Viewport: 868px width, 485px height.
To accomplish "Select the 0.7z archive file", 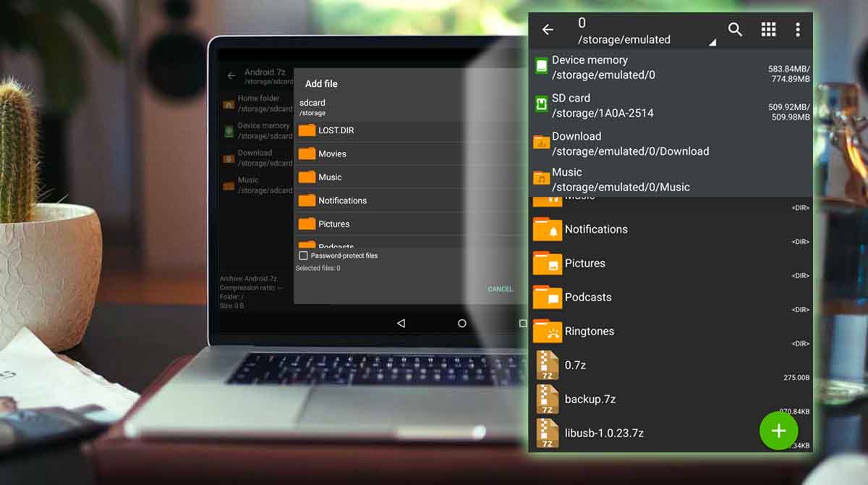I will click(x=671, y=366).
